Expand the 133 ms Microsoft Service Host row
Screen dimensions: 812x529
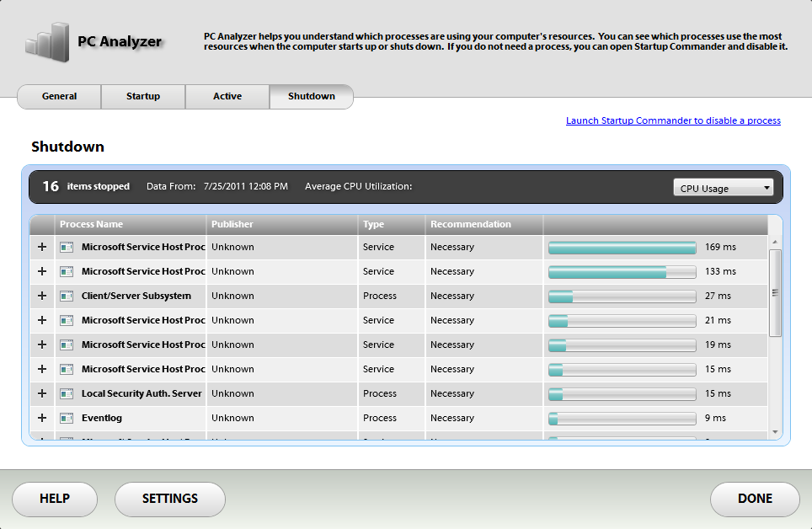[42, 271]
